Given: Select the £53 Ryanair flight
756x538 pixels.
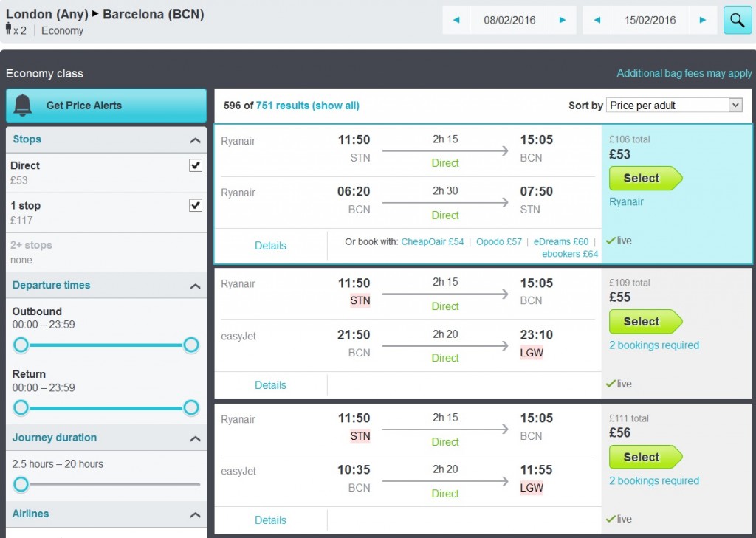Looking at the screenshot, I should pos(645,179).
